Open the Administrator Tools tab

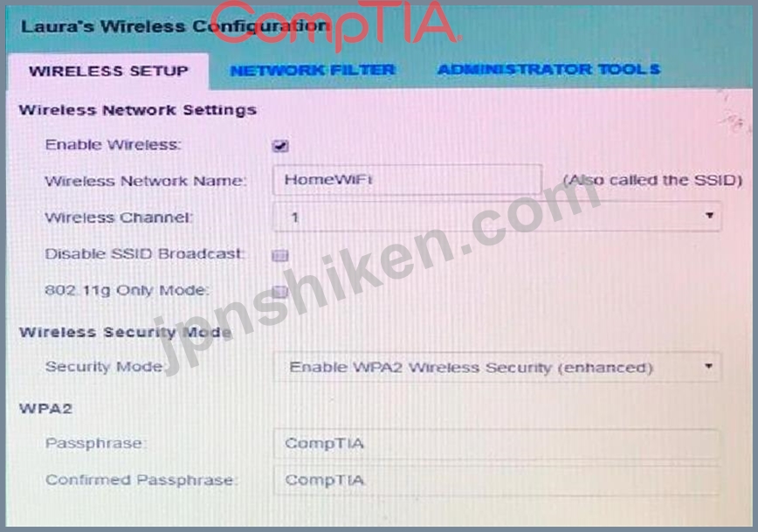pos(548,70)
